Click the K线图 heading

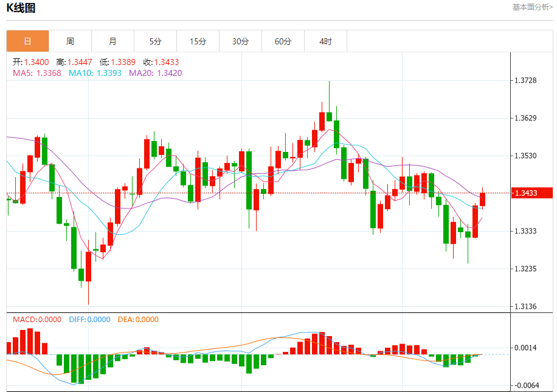pyautogui.click(x=21, y=8)
